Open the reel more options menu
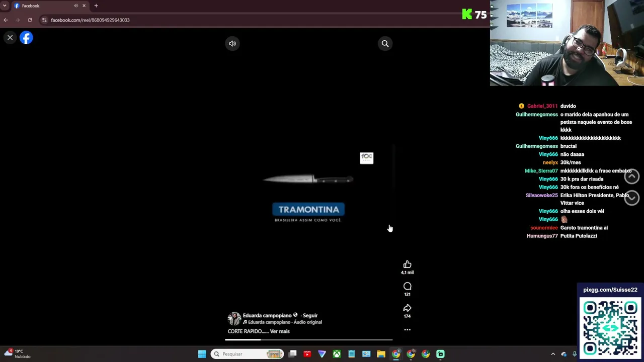The width and height of the screenshot is (644, 362). [408, 330]
